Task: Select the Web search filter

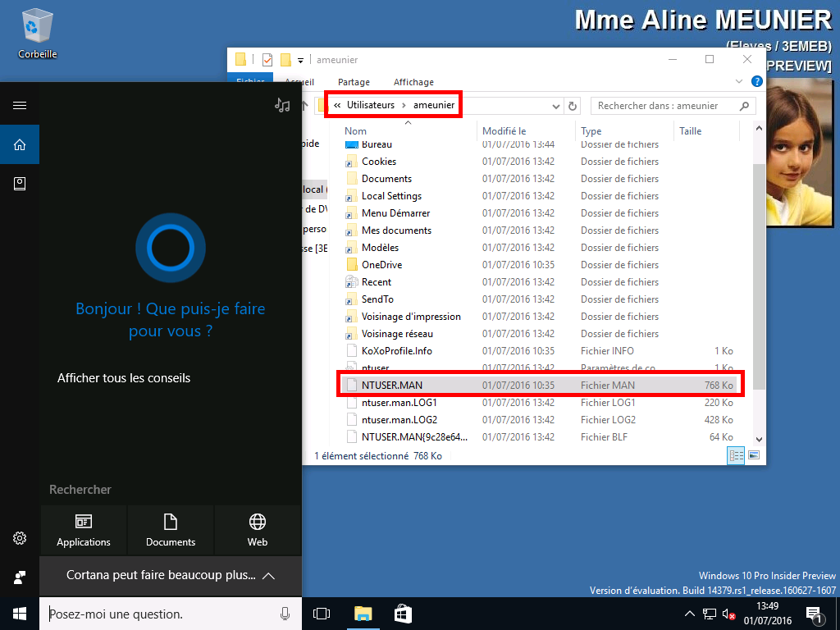Action: [258, 531]
